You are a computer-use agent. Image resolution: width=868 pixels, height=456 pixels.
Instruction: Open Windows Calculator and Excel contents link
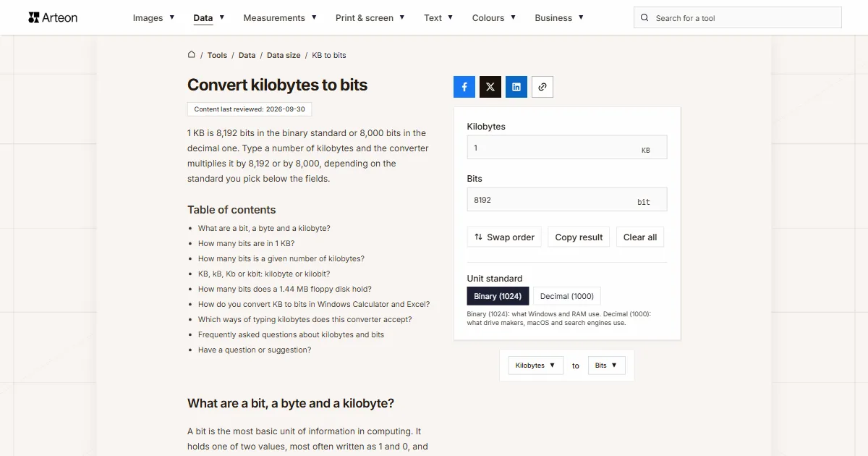tap(314, 304)
